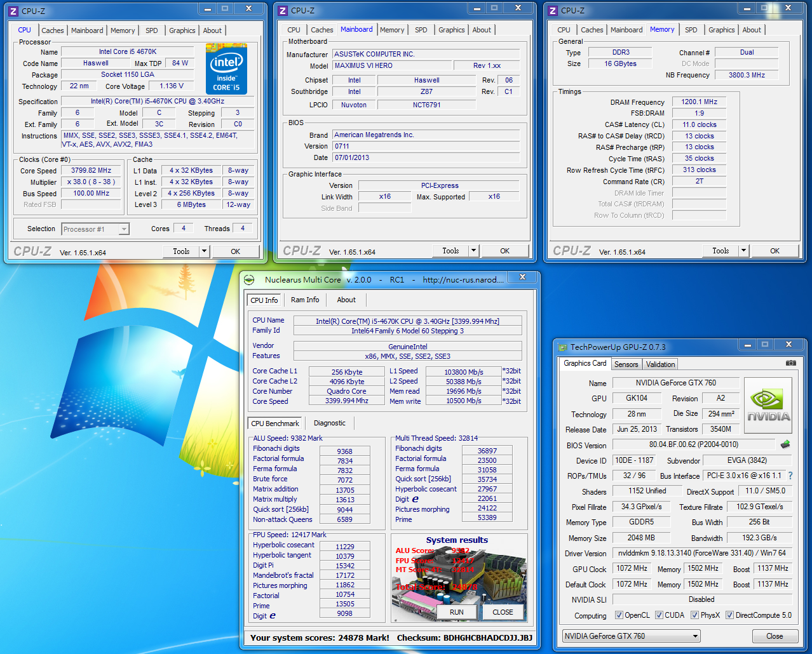This screenshot has width=812, height=654.
Task: Select the CPU Benchmark tab in Nuclearus
Action: tap(275, 424)
